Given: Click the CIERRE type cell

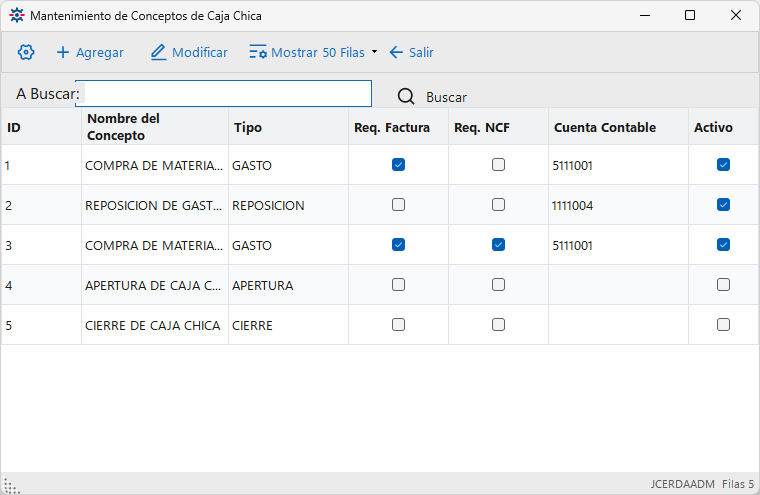Looking at the screenshot, I should [x=288, y=325].
